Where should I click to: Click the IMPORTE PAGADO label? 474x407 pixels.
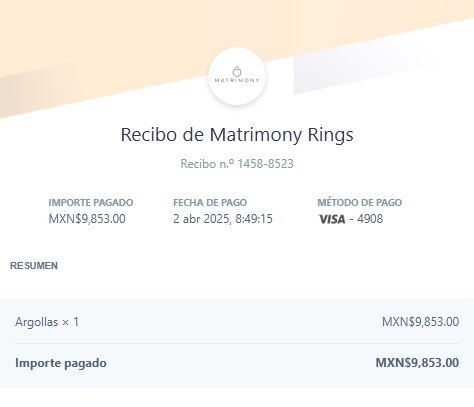click(91, 202)
